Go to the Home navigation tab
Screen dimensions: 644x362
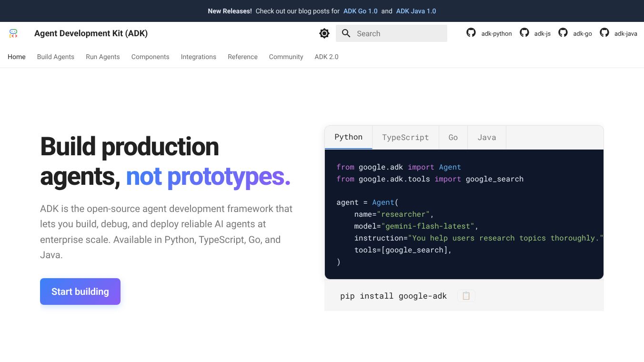[x=17, y=57]
